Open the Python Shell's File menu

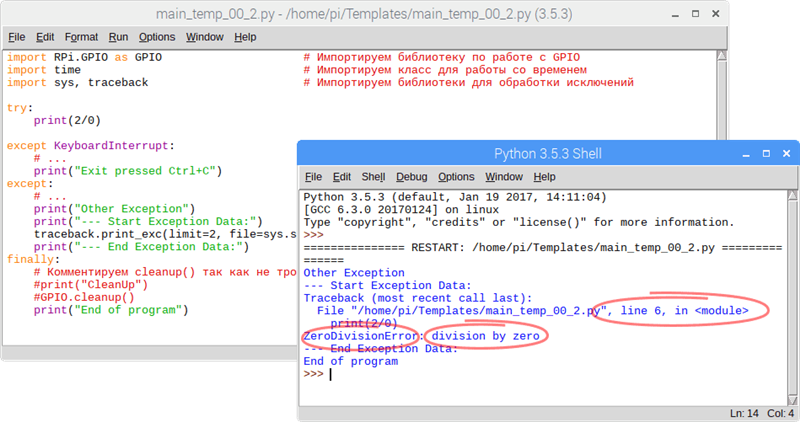tap(313, 177)
